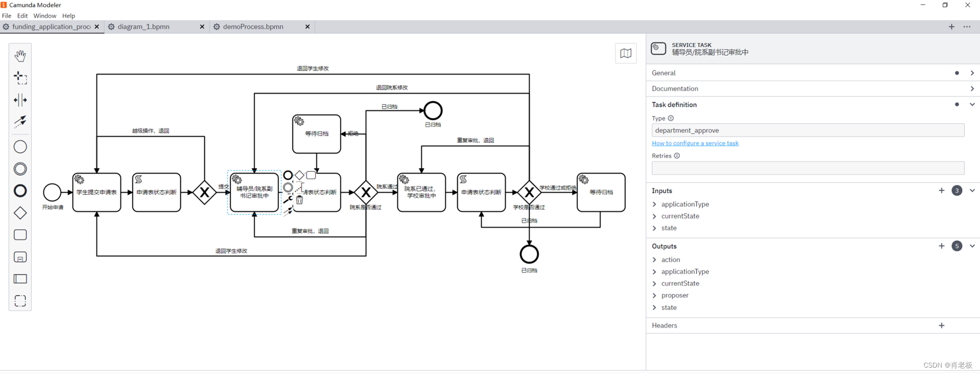The image size is (980, 373).
Task: Click the upper 已归档 end event
Action: tap(433, 111)
